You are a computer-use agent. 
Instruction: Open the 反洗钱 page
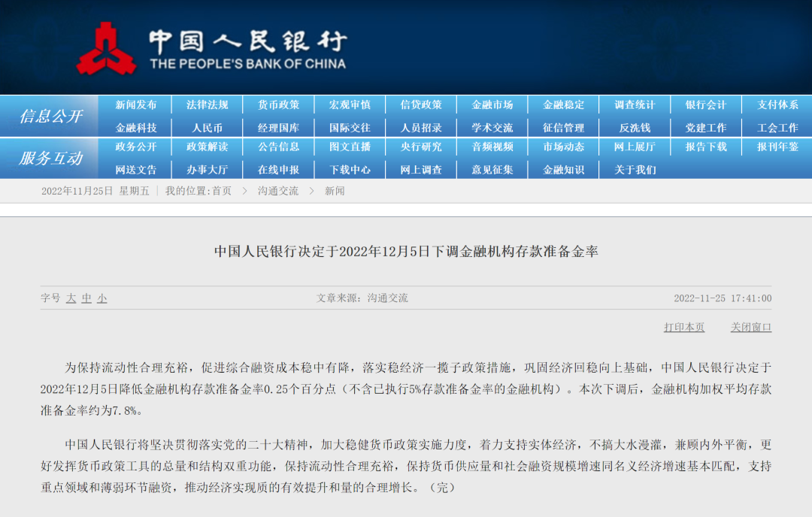(635, 128)
